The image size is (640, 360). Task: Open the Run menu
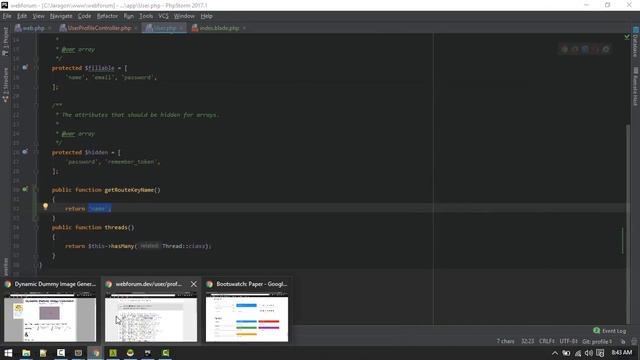[129, 16]
